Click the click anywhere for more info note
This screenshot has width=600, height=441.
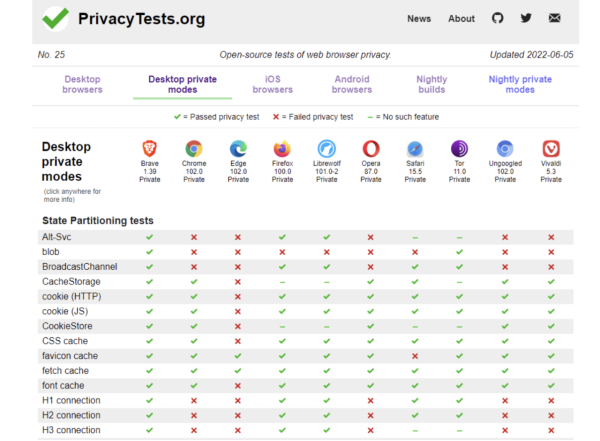click(x=72, y=195)
